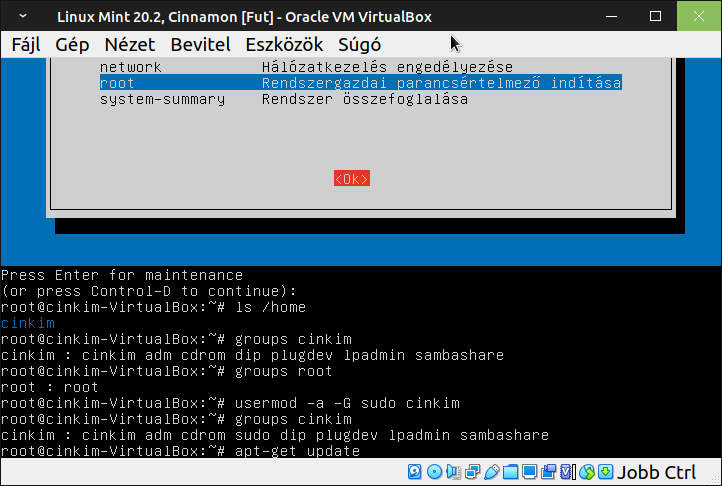Click the USB devices status icon

[x=492, y=472]
